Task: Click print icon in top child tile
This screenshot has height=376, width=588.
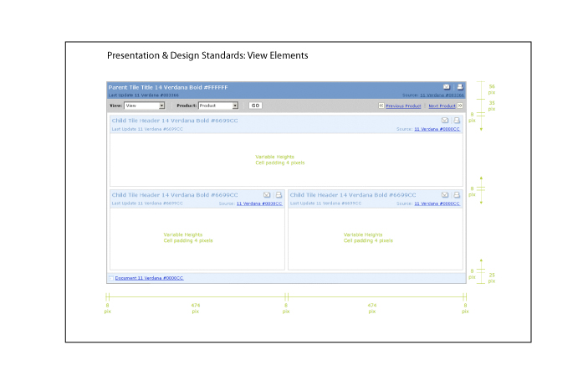Action: pyautogui.click(x=457, y=121)
